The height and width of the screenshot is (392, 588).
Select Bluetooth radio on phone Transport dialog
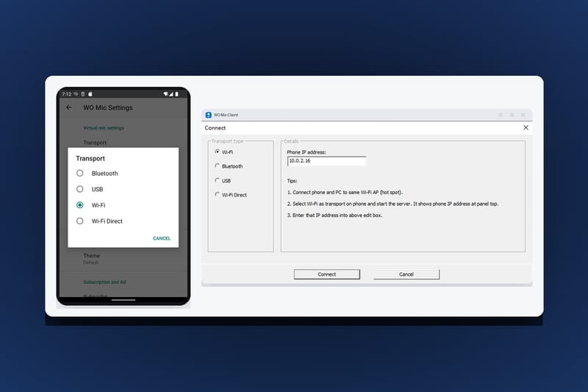[80, 174]
